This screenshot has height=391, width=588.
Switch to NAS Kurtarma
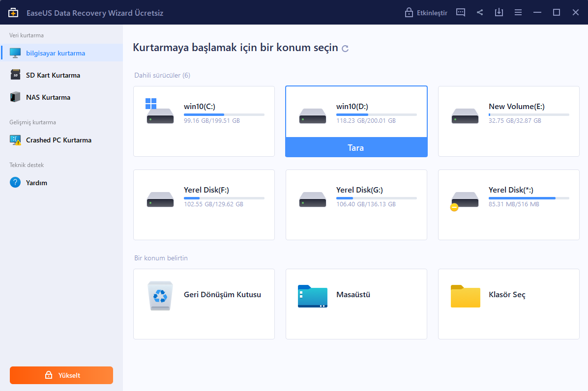[x=48, y=97]
